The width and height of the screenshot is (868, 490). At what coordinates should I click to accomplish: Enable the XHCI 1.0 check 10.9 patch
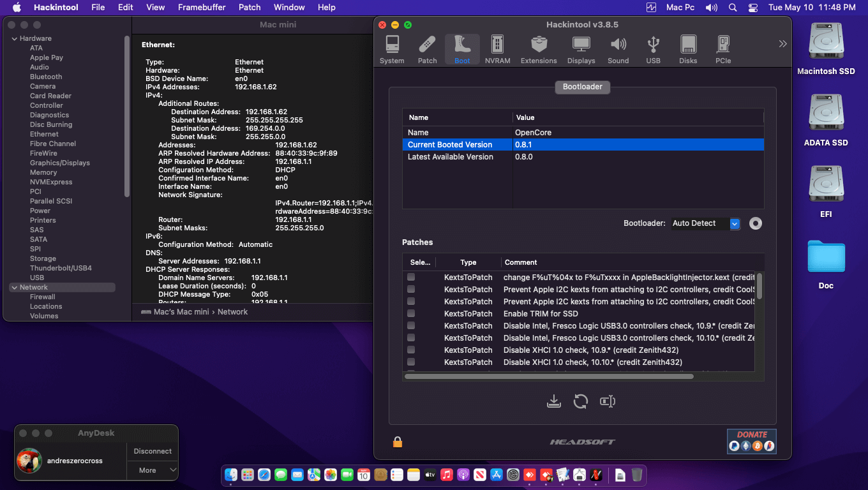pyautogui.click(x=411, y=350)
